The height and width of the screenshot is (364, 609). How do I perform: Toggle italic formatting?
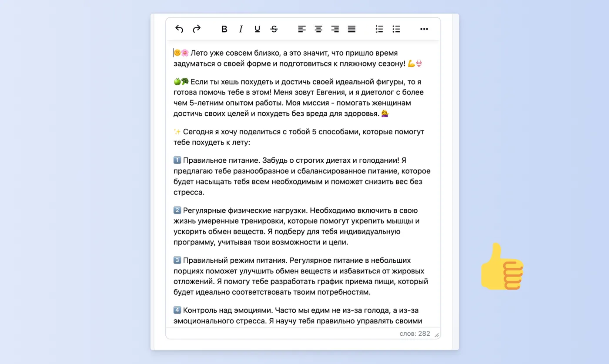241,29
